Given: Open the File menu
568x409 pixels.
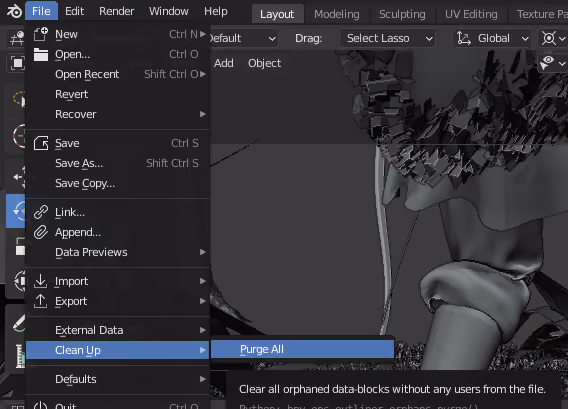Looking at the screenshot, I should pos(41,11).
